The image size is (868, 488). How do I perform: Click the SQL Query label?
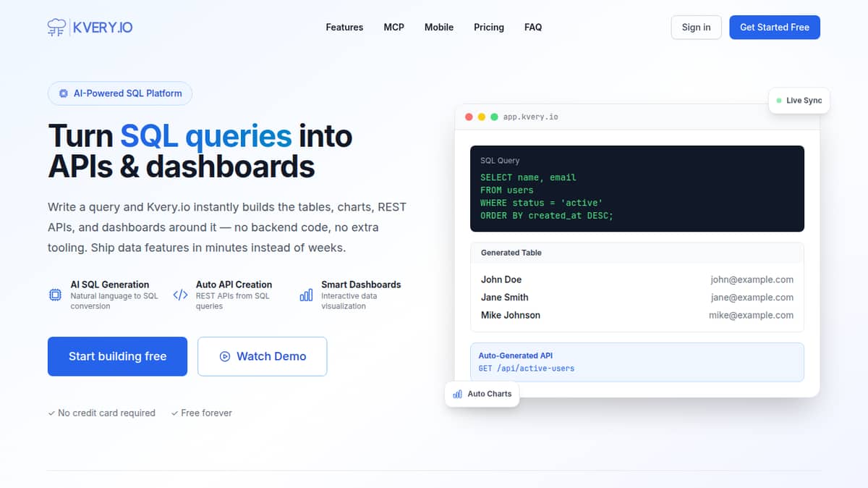pos(500,161)
